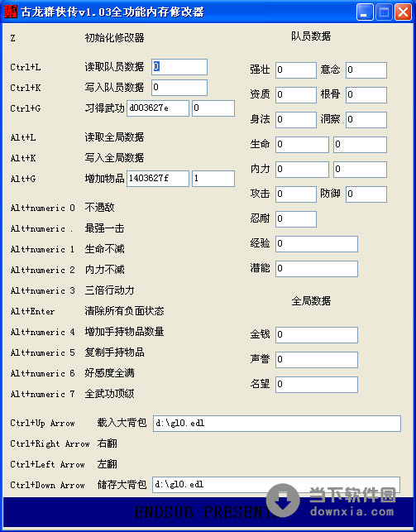Click the 洞察 stat field
The width and height of the screenshot is (416, 532).
click(366, 119)
